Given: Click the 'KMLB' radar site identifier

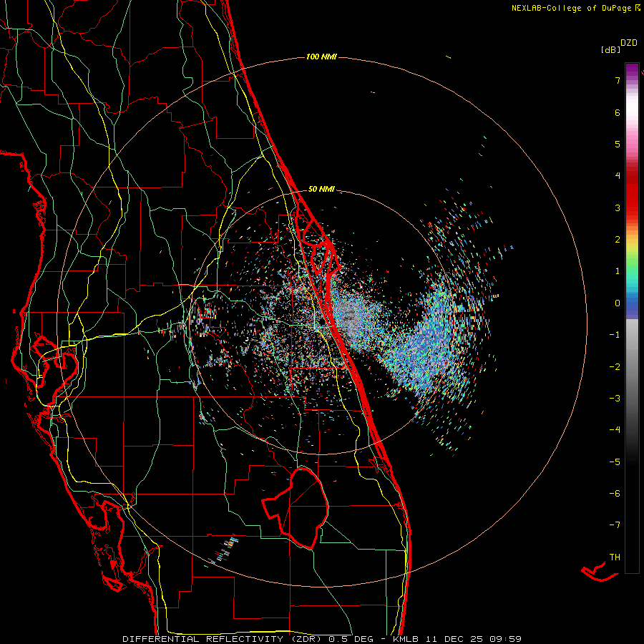Looking at the screenshot, I should [x=406, y=639].
